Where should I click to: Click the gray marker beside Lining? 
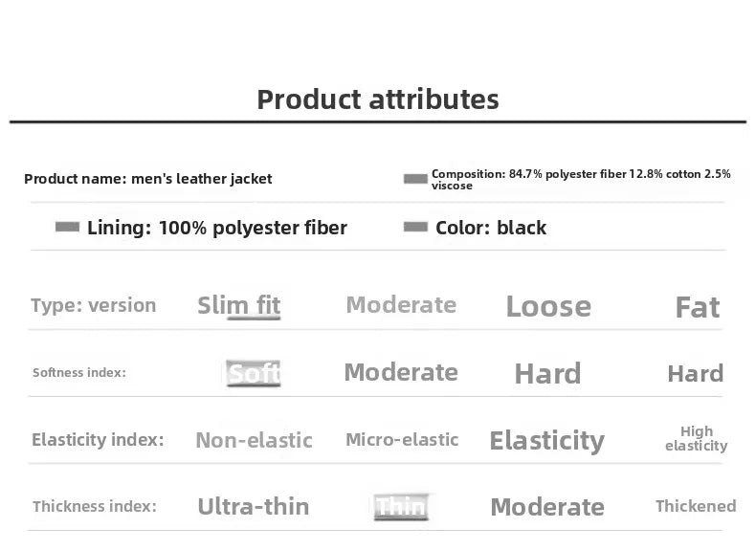pyautogui.click(x=67, y=227)
